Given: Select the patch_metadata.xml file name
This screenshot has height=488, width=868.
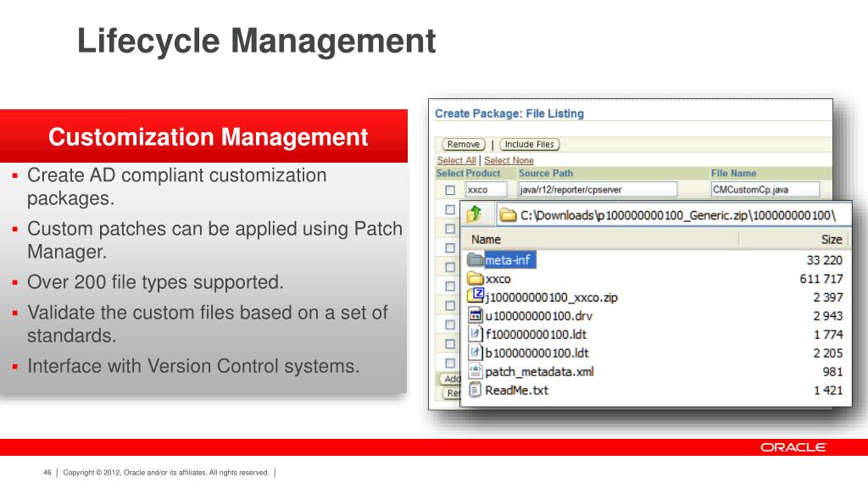Looking at the screenshot, I should pos(540,372).
